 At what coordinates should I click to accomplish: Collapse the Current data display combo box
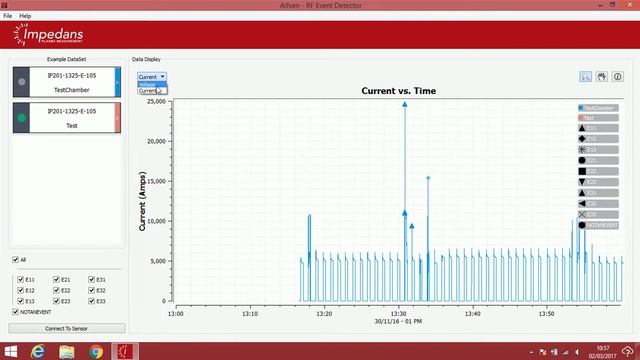152,77
